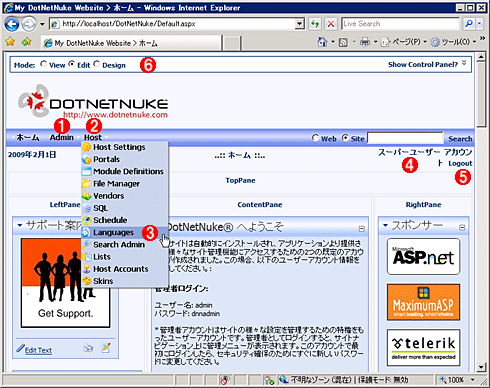Minimize the DotNetNuke welcome module
The height and width of the screenshot is (388, 490).
coord(361,229)
